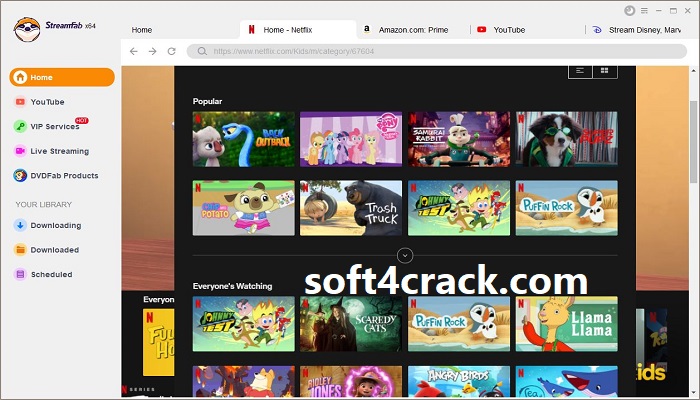The image size is (700, 400).
Task: Open Back to the Outback thumbnail
Action: 244,139
